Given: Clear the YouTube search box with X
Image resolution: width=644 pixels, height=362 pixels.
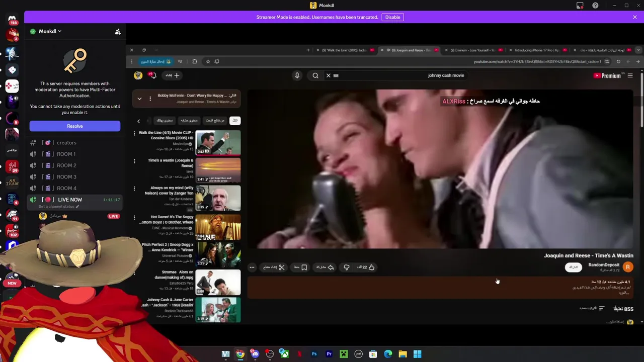Looking at the screenshot, I should [328, 75].
